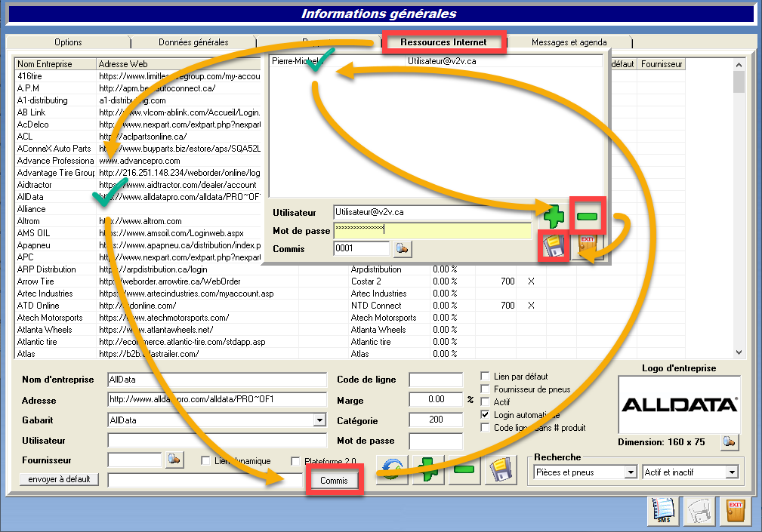Click the Adresse input field

[x=217, y=399]
